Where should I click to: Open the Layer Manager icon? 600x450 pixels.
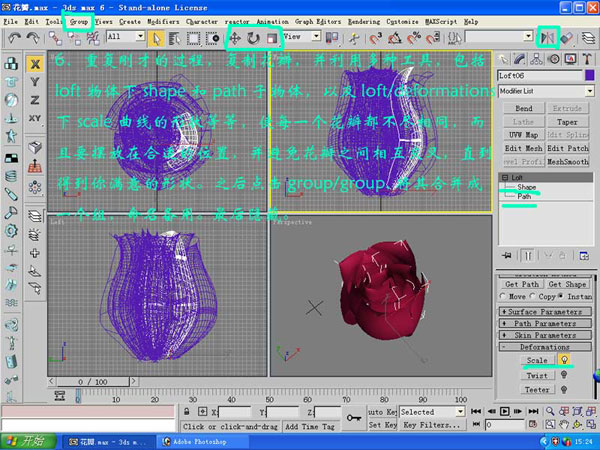(x=588, y=38)
